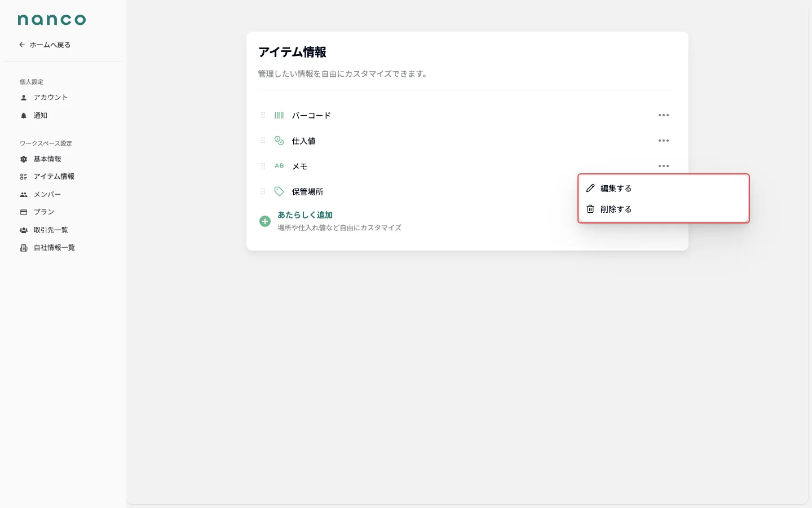This screenshot has height=508, width=812.
Task: Click the ホームへ戻る back arrow
Action: tap(22, 45)
